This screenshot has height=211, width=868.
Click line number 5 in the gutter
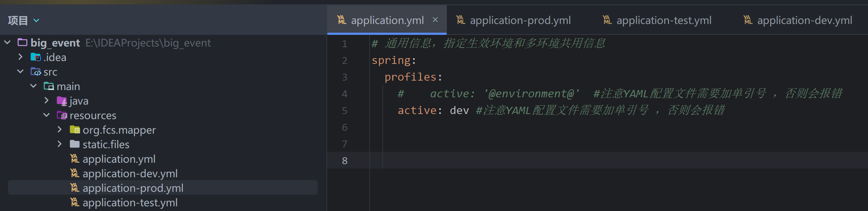click(345, 110)
